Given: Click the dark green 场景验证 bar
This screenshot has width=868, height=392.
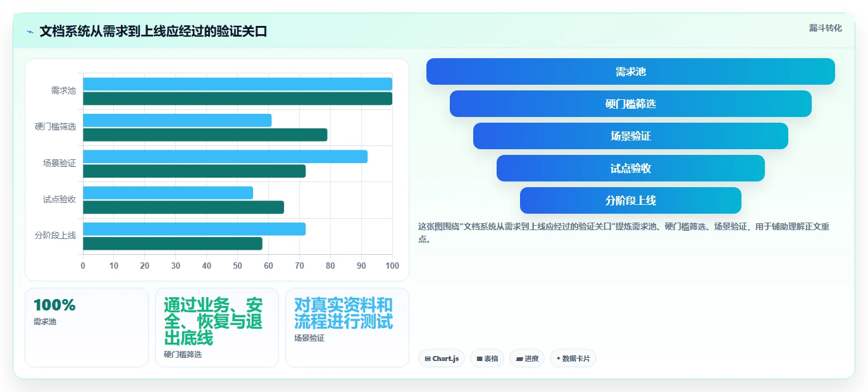Looking at the screenshot, I should (194, 171).
